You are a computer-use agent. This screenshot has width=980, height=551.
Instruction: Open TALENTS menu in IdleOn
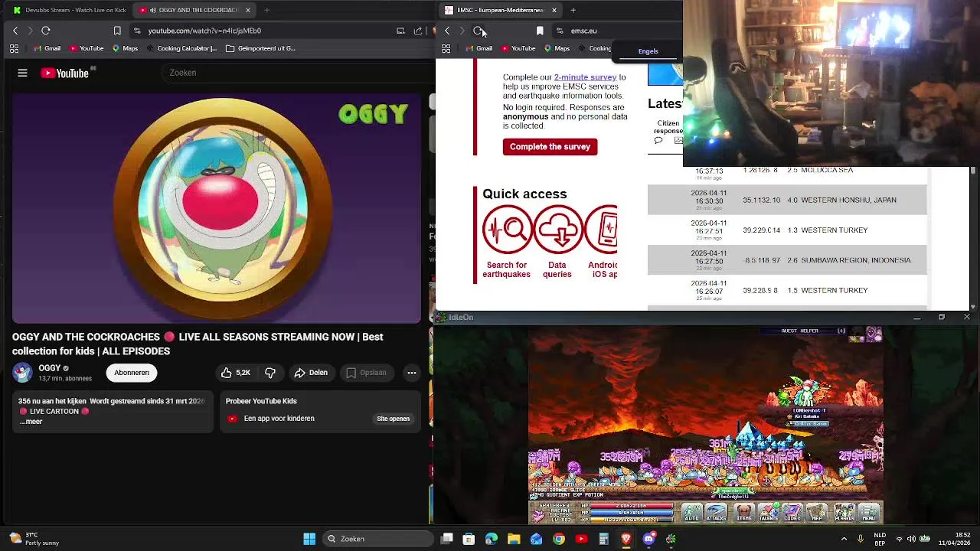coord(768,513)
